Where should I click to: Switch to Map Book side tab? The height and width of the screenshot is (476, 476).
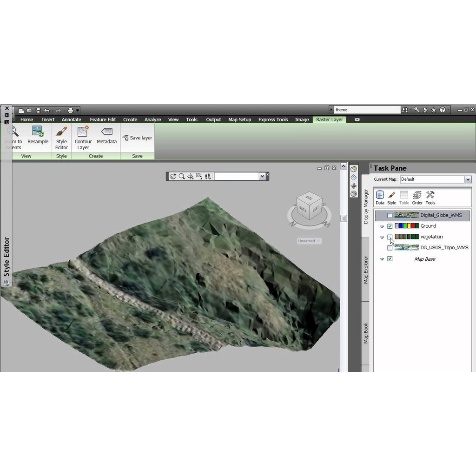click(366, 333)
